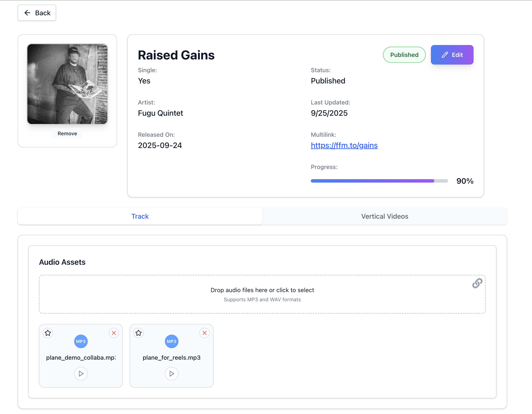Click the audio files drop zone
Screen dimensions: 532x414
click(262, 294)
